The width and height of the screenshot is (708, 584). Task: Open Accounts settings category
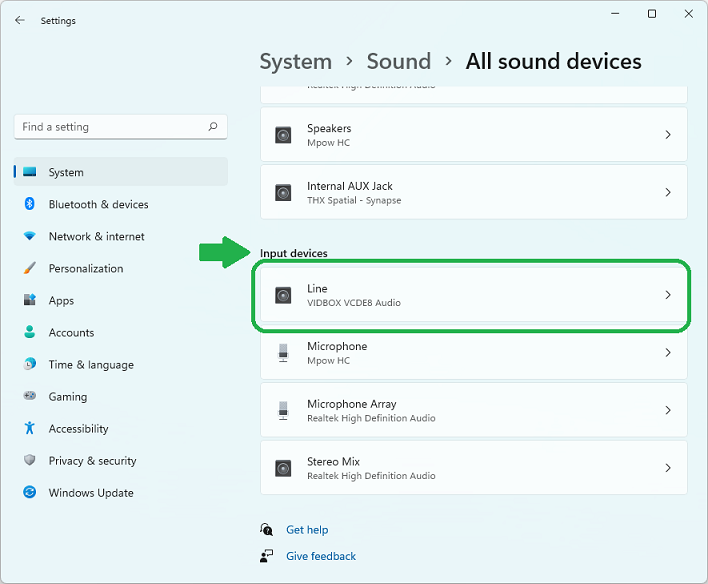(x=121, y=332)
